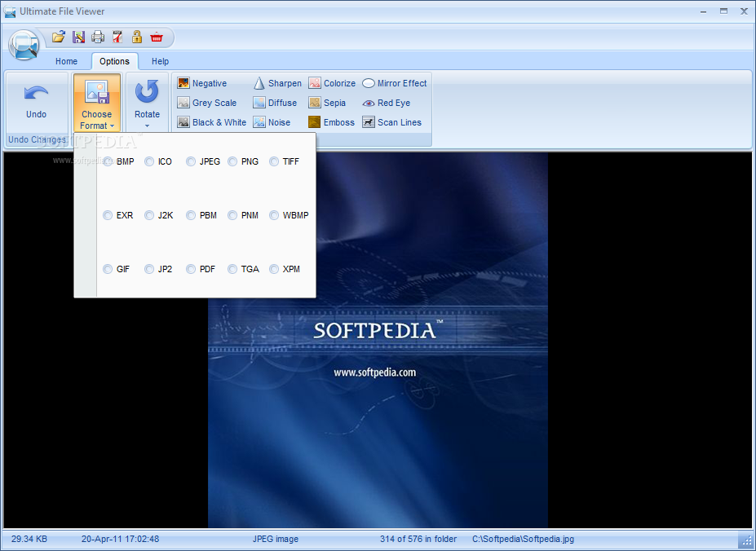Select the GIF format radio button

coord(108,269)
